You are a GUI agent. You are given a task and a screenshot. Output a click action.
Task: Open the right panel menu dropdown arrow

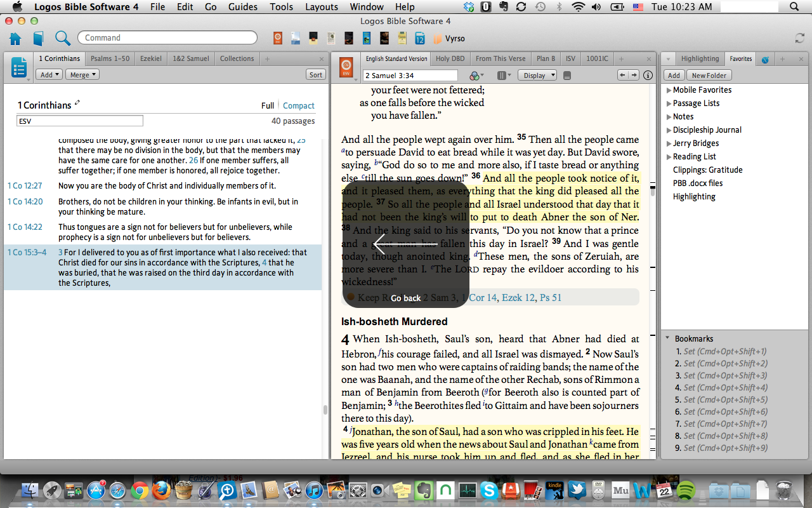click(668, 59)
